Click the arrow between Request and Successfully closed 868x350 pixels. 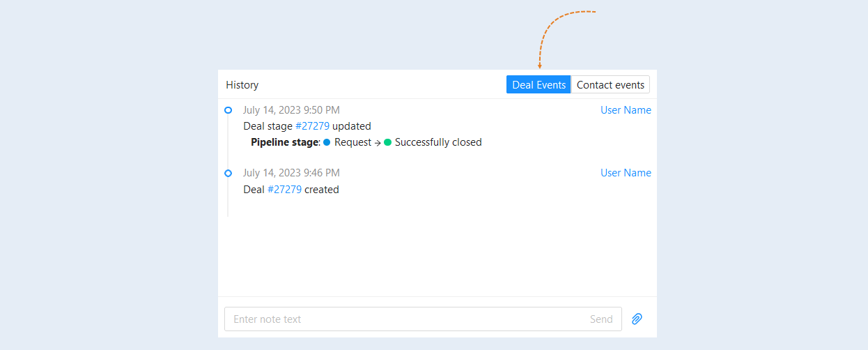pyautogui.click(x=378, y=143)
